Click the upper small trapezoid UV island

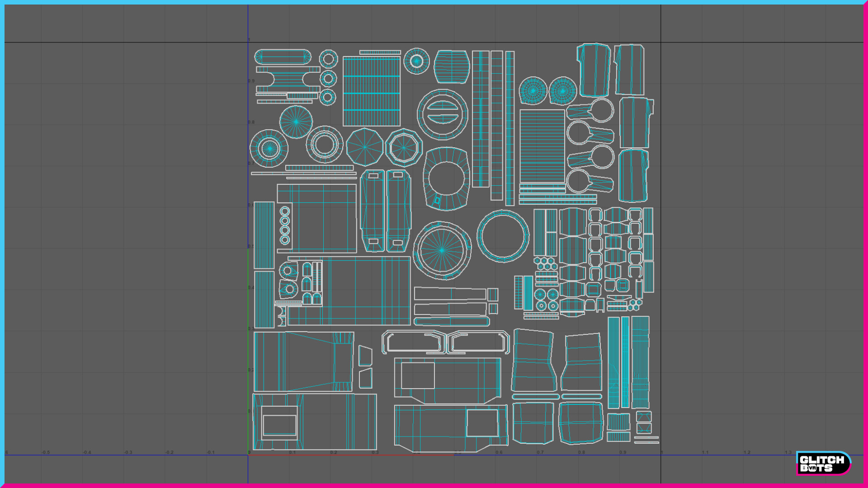[365, 356]
